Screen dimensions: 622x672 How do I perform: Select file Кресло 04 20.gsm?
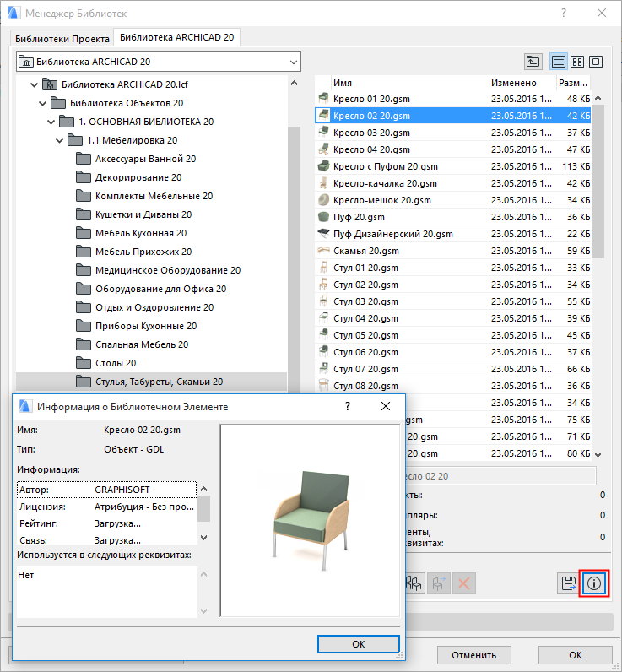coord(453,149)
